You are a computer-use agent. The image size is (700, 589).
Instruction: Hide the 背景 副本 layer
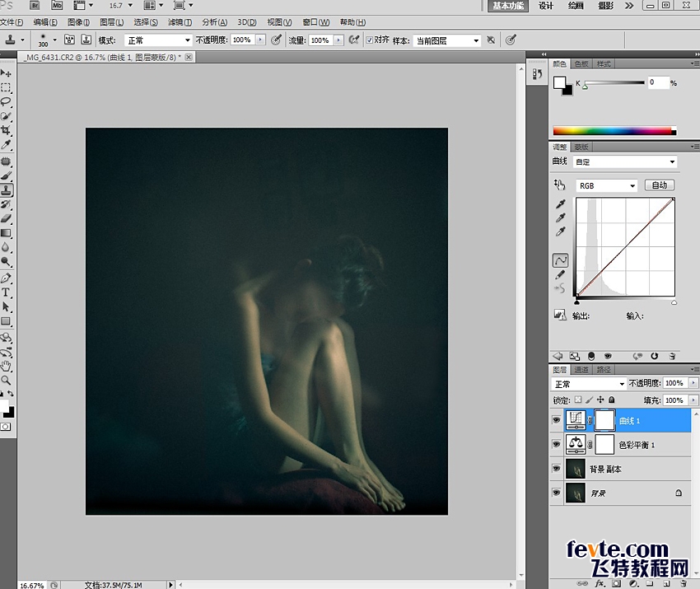click(x=556, y=469)
